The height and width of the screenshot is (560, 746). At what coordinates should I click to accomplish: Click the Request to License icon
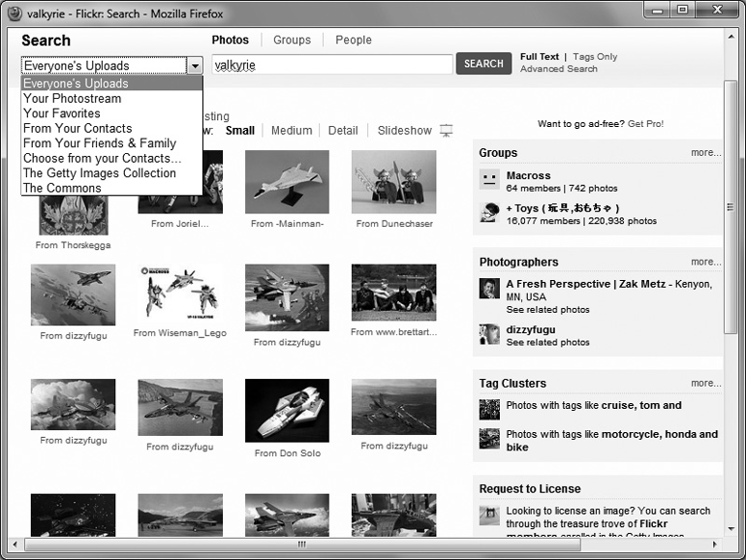(489, 515)
